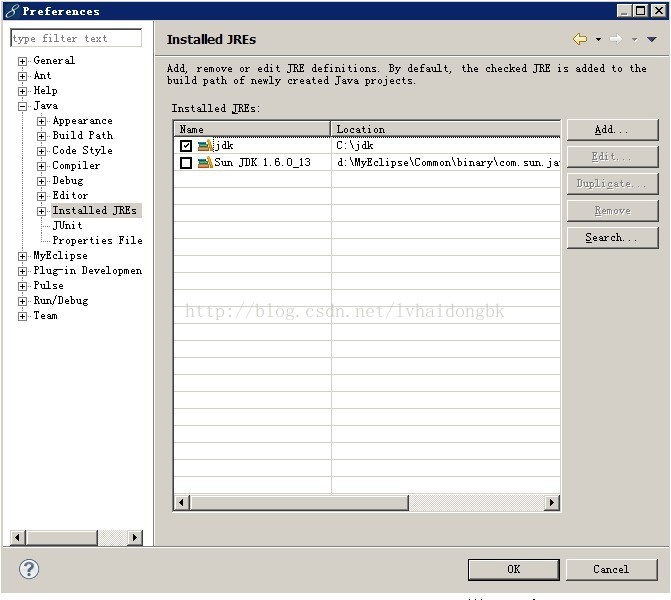Expand the Ant tree node
671x600 pixels.
tap(22, 76)
